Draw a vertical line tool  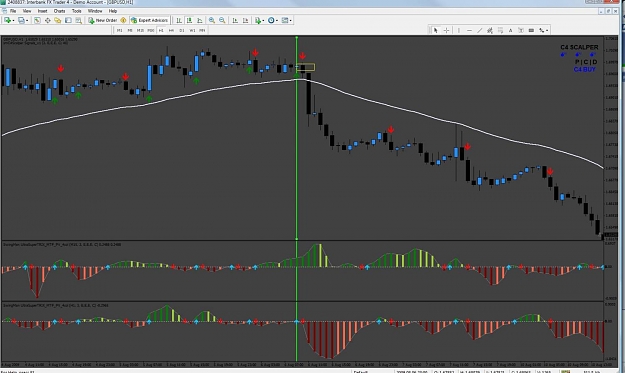coord(459,30)
